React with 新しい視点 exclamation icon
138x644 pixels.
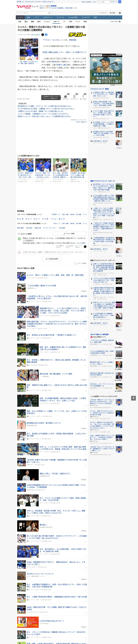[x=83, y=96]
